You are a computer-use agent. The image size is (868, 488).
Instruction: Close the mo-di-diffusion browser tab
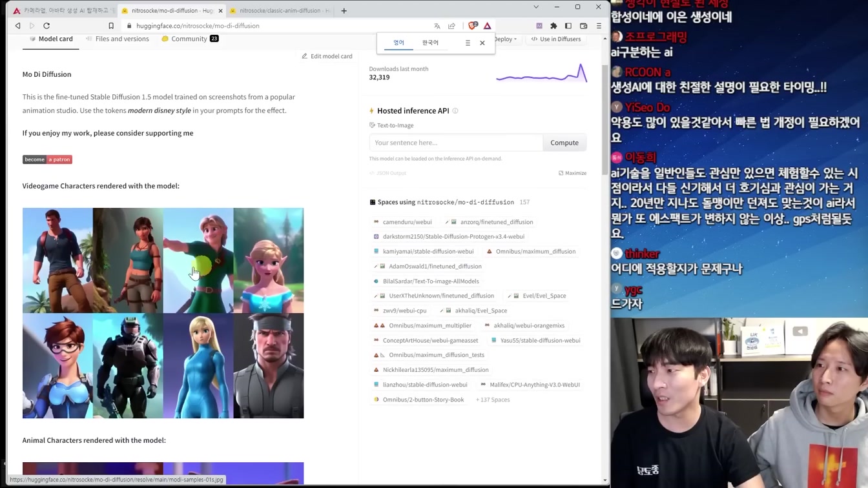[220, 10]
